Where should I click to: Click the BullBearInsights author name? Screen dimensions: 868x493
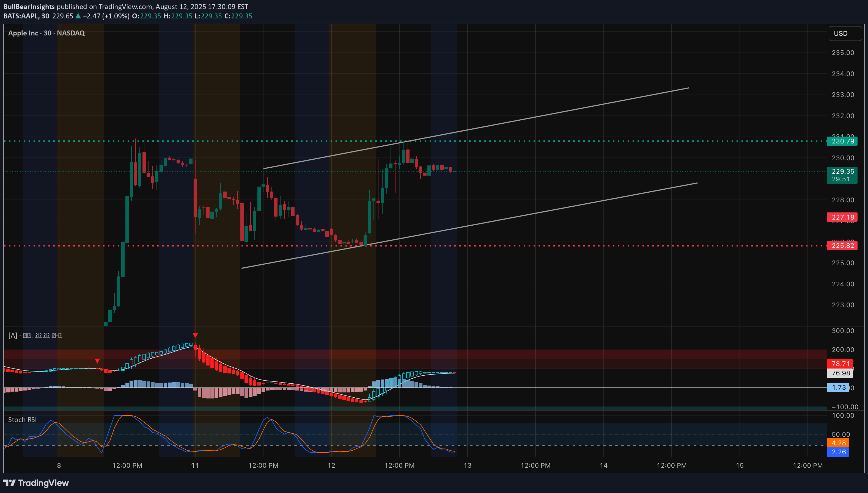click(x=29, y=6)
